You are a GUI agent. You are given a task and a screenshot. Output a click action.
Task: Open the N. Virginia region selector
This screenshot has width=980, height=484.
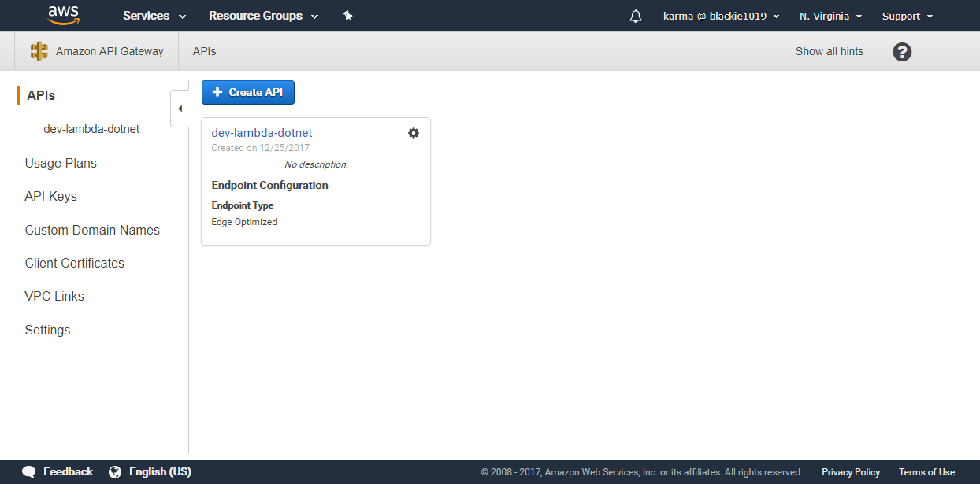[x=830, y=16]
